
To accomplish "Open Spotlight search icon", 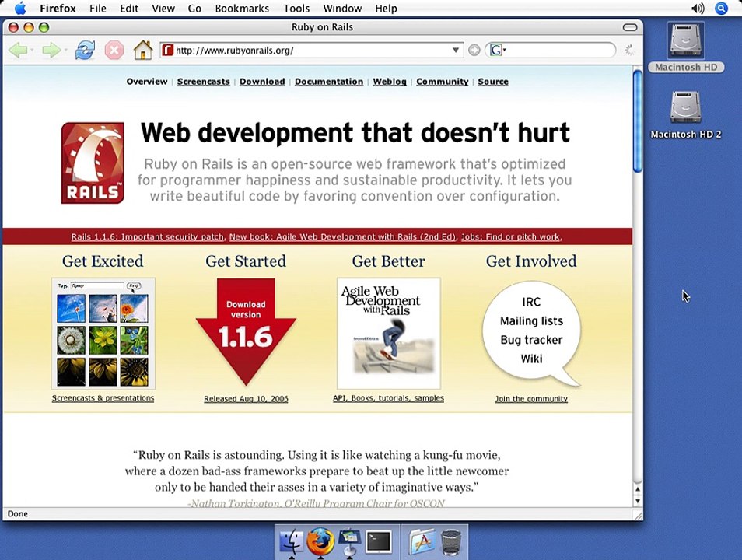I will [721, 9].
